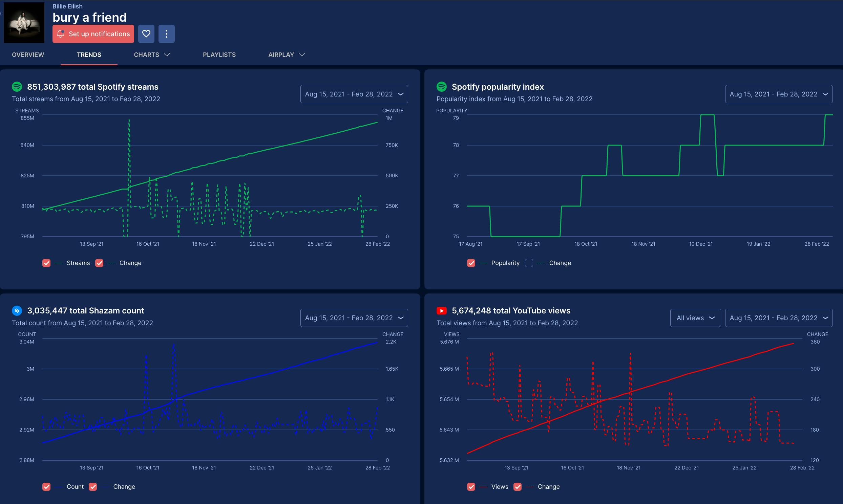Uncheck the Streams series checkbox
Image resolution: width=843 pixels, height=504 pixels.
click(46, 263)
